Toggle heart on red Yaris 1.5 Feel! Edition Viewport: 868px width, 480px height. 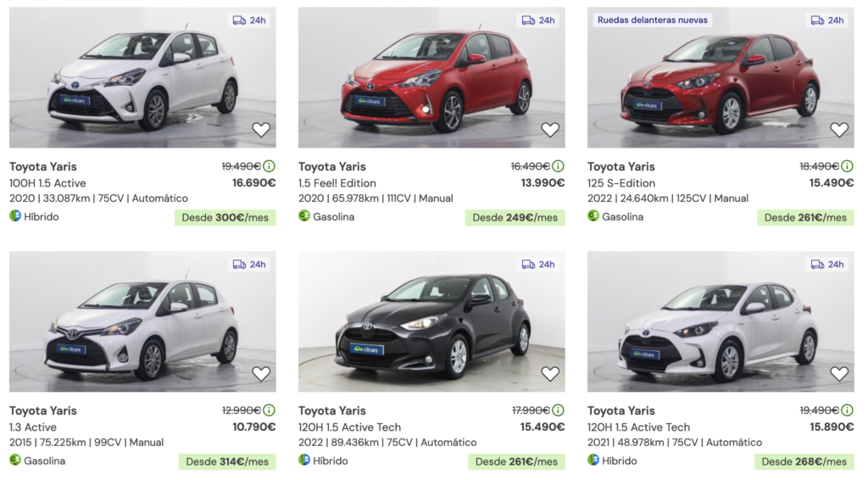point(550,130)
